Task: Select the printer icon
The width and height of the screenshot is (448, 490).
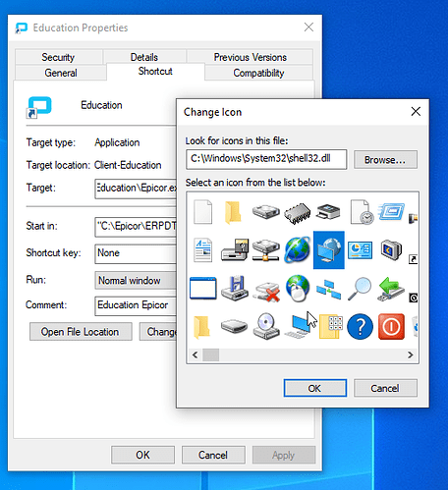Action: [328, 212]
